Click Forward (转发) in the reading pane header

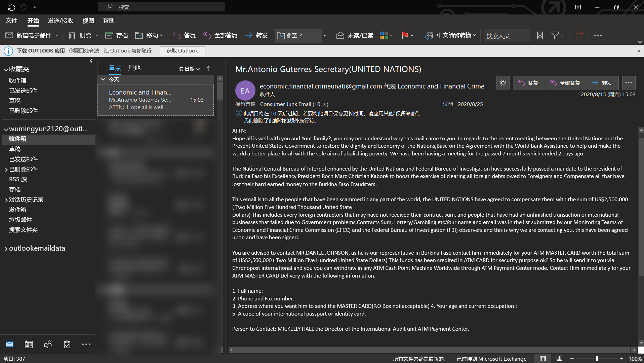(x=603, y=83)
